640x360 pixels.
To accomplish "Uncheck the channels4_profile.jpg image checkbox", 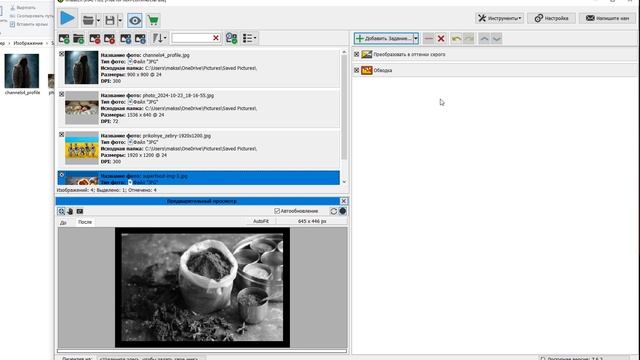I will click(x=62, y=54).
